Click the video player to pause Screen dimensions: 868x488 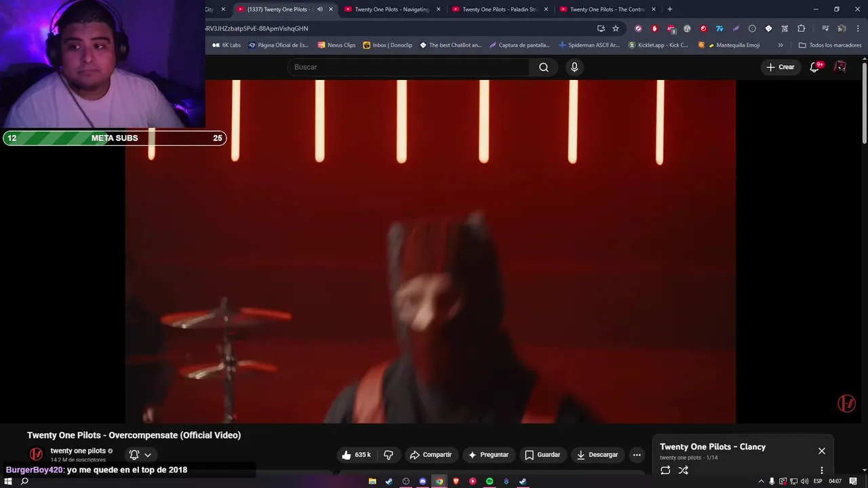click(431, 251)
